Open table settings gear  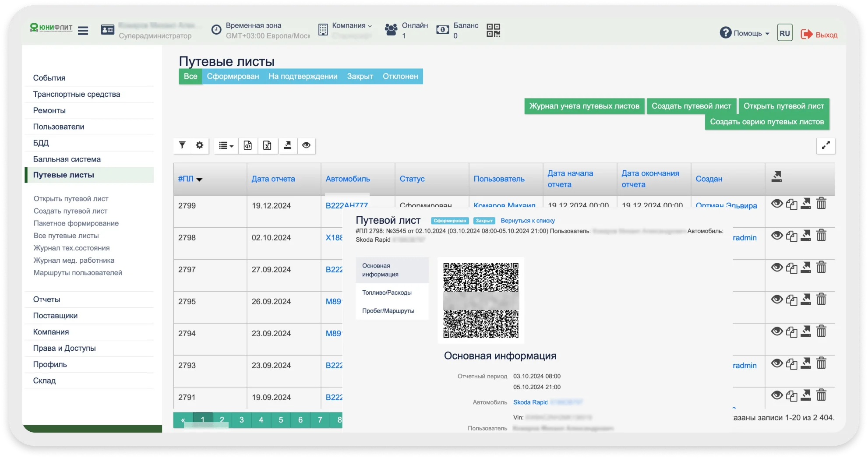coord(200,145)
